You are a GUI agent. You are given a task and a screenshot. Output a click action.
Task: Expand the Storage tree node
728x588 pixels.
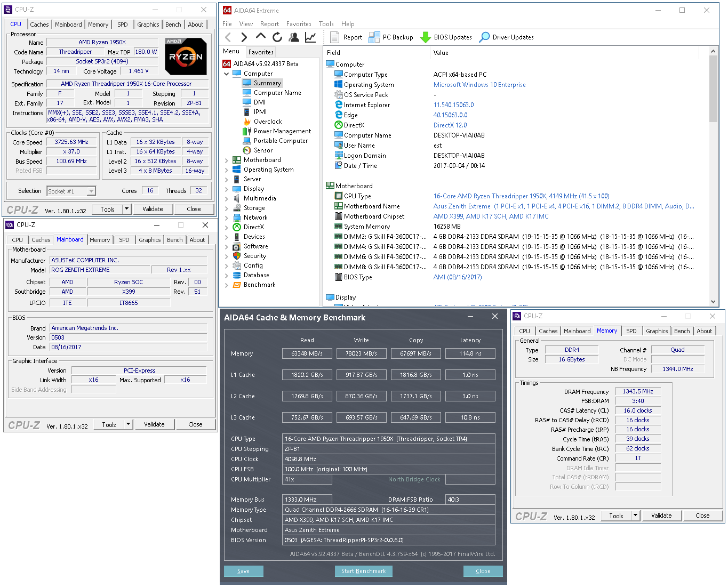tap(227, 208)
